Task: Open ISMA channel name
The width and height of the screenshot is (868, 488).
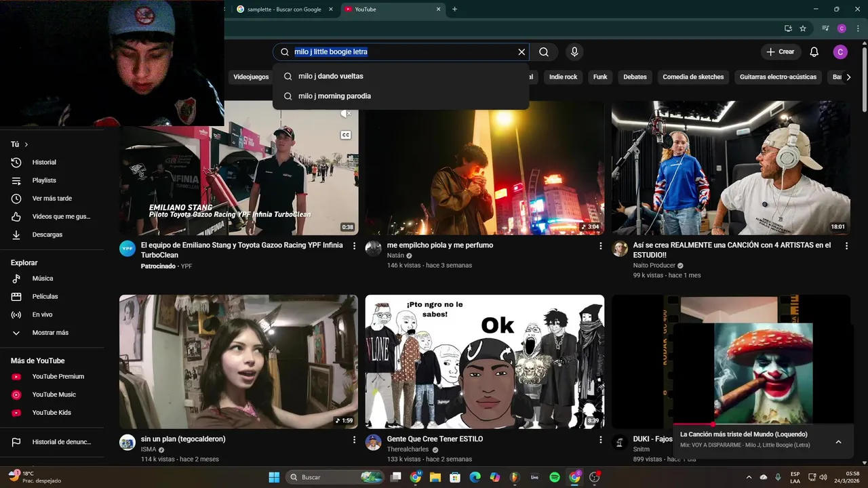Action: point(149,449)
